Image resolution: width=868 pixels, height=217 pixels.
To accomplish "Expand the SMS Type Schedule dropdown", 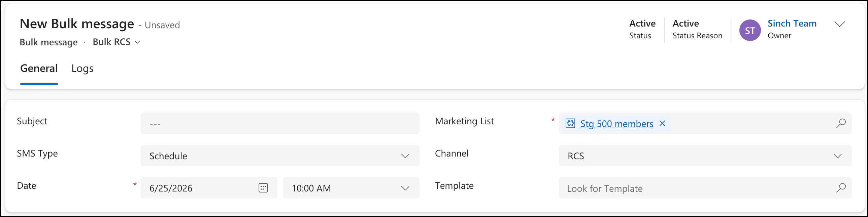I will point(280,156).
